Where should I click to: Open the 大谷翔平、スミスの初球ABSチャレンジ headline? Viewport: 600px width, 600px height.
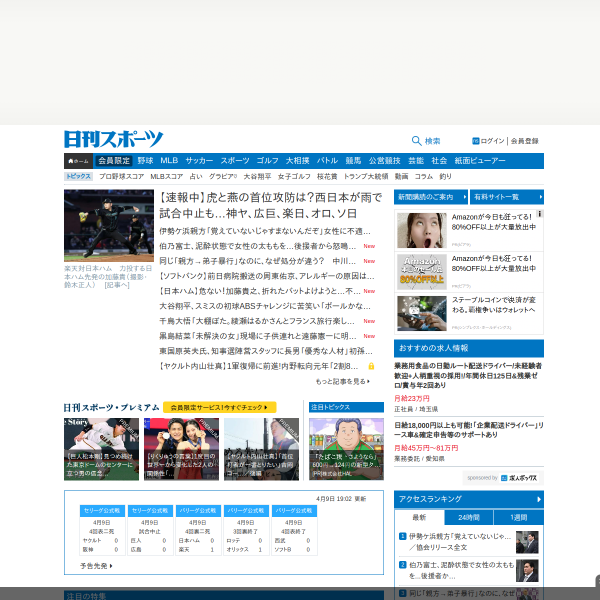[x=265, y=306]
